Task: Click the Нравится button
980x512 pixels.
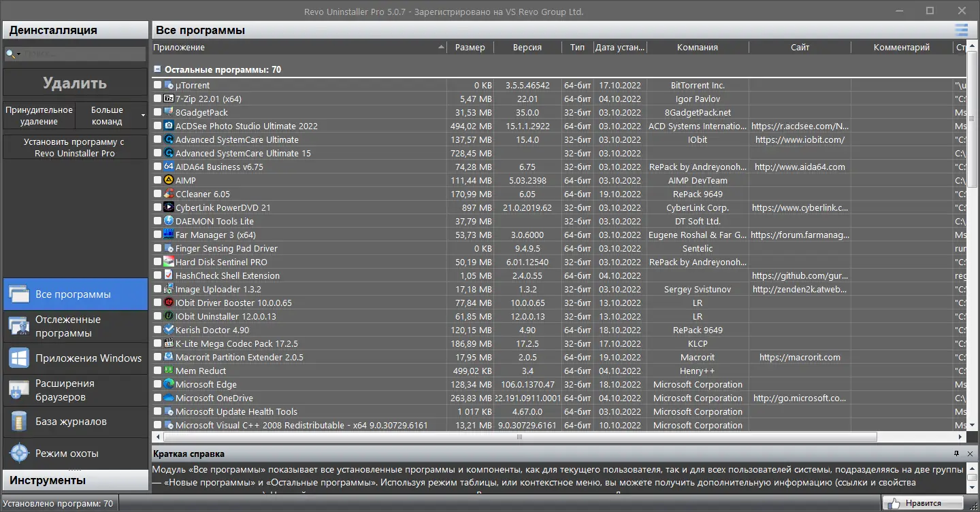Action: [x=923, y=503]
